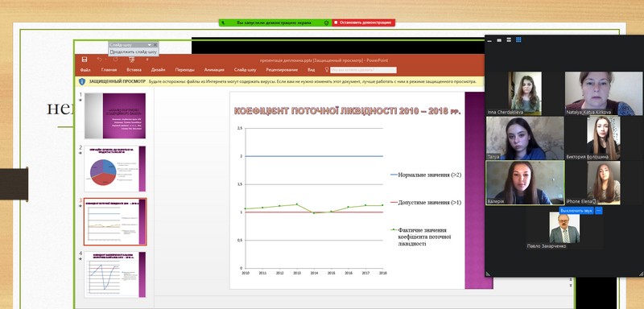Open the Файл menu
Viewport: 644px width, 309px height.
(85, 70)
